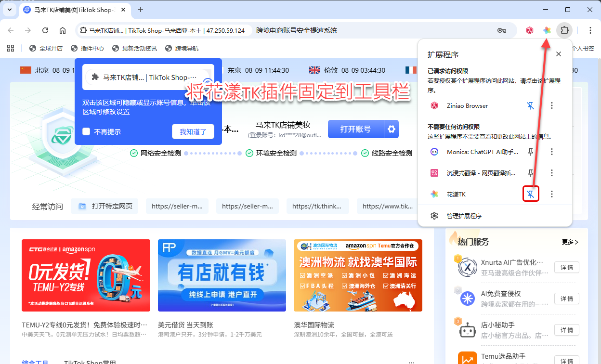Tick the 不再提示 checkbox
The width and height of the screenshot is (601, 364).
(x=86, y=131)
